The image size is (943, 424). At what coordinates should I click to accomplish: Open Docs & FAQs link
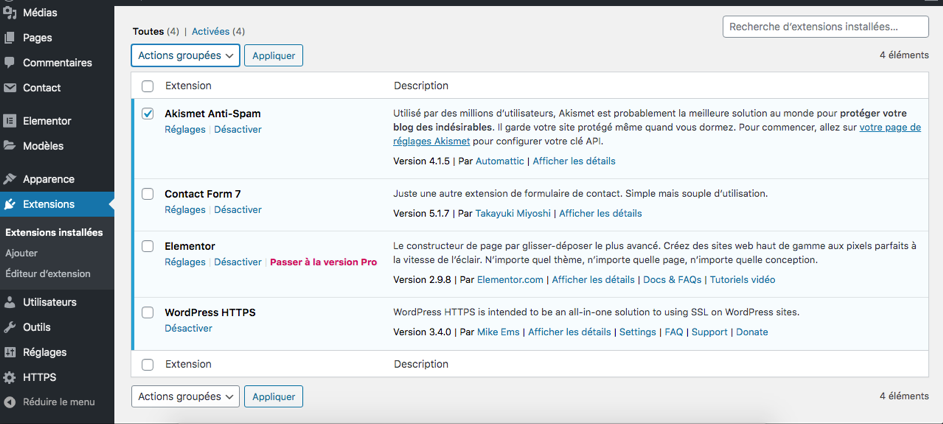672,280
